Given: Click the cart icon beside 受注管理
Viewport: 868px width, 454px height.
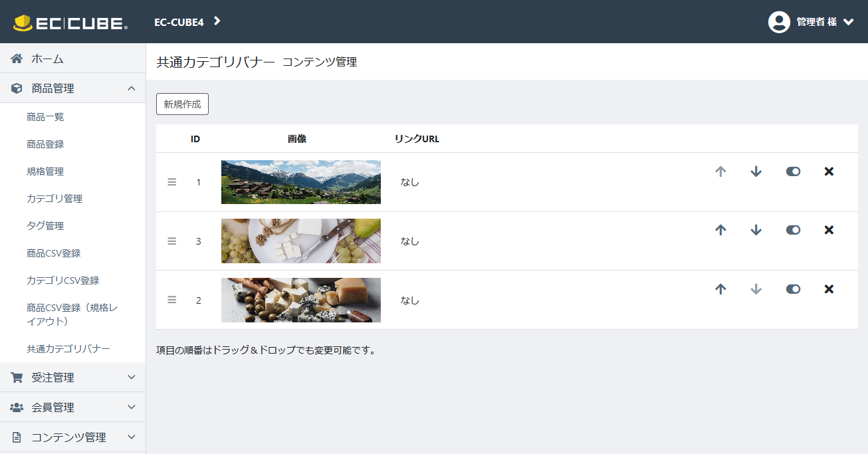Looking at the screenshot, I should tap(17, 378).
